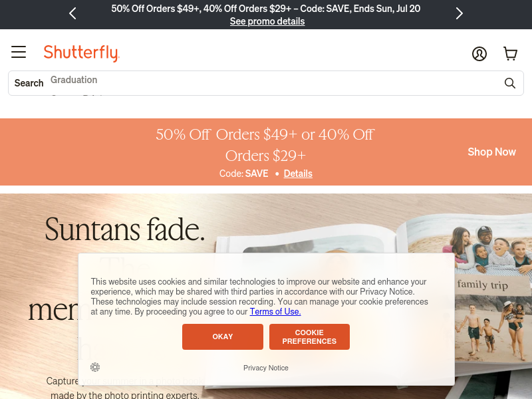The width and height of the screenshot is (532, 399).
Task: View the shopping cart
Action: tap(510, 54)
